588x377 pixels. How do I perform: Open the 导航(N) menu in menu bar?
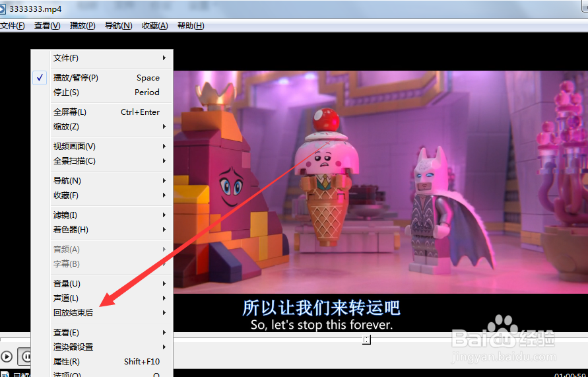[119, 26]
